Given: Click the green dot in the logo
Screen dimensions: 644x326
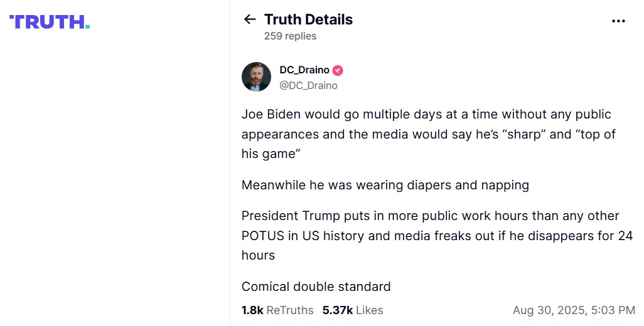Looking at the screenshot, I should [87, 26].
